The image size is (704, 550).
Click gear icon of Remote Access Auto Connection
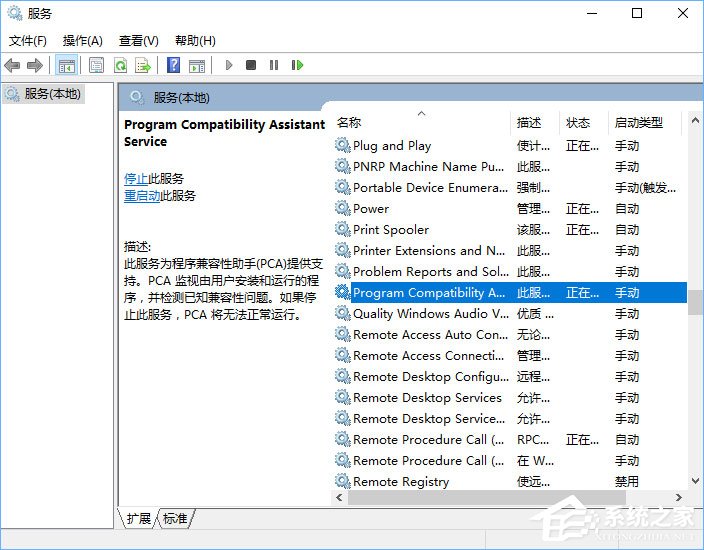coord(343,334)
